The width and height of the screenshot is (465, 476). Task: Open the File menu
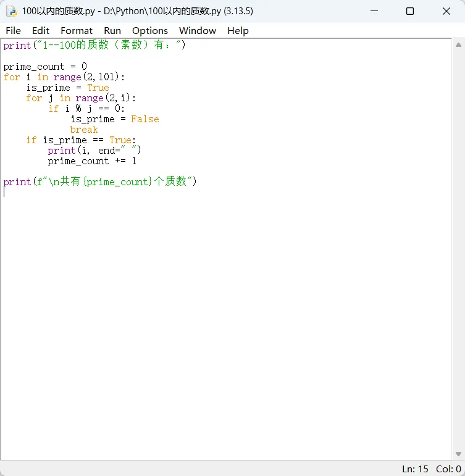(13, 31)
